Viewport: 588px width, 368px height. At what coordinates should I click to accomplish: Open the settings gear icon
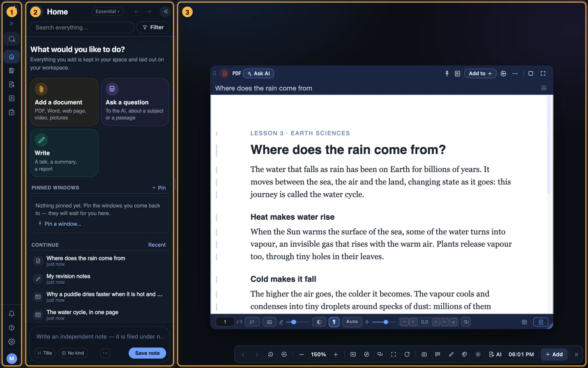click(12, 342)
